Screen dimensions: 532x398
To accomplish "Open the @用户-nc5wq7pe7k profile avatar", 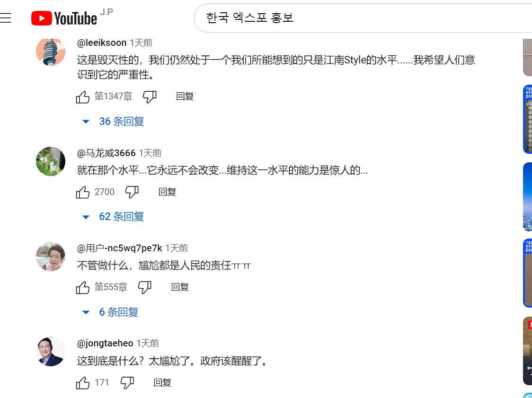I will [x=51, y=256].
